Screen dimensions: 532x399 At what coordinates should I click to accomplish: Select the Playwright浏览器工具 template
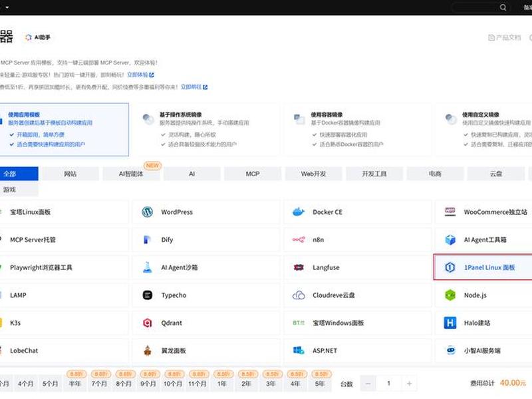[64, 267]
